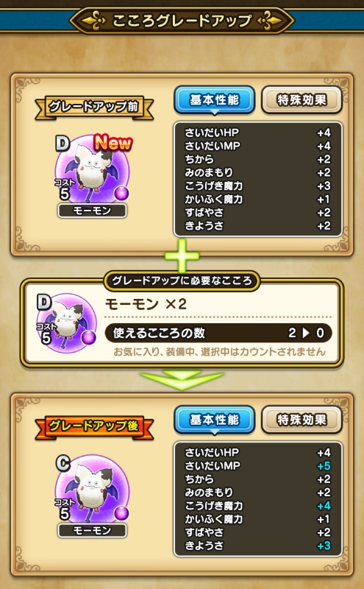Tap the モーモン name label after upgrade
This screenshot has height=589, width=364.
(93, 530)
